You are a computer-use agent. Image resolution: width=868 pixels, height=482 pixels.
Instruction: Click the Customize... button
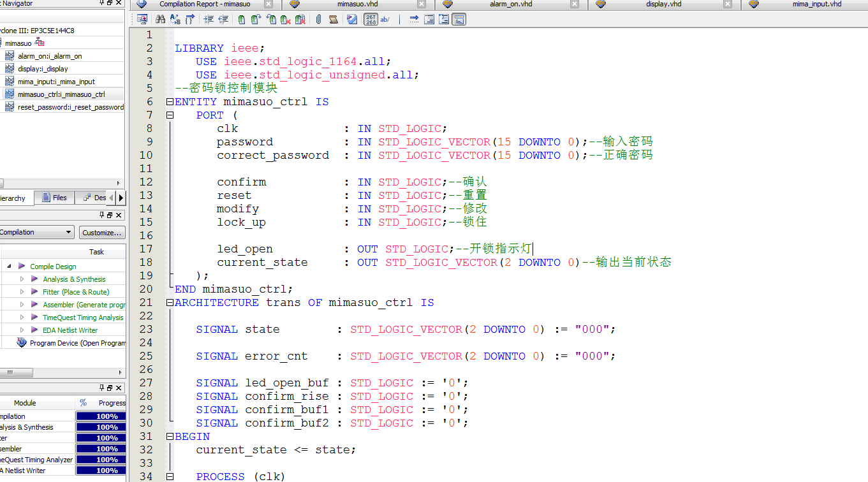point(102,233)
